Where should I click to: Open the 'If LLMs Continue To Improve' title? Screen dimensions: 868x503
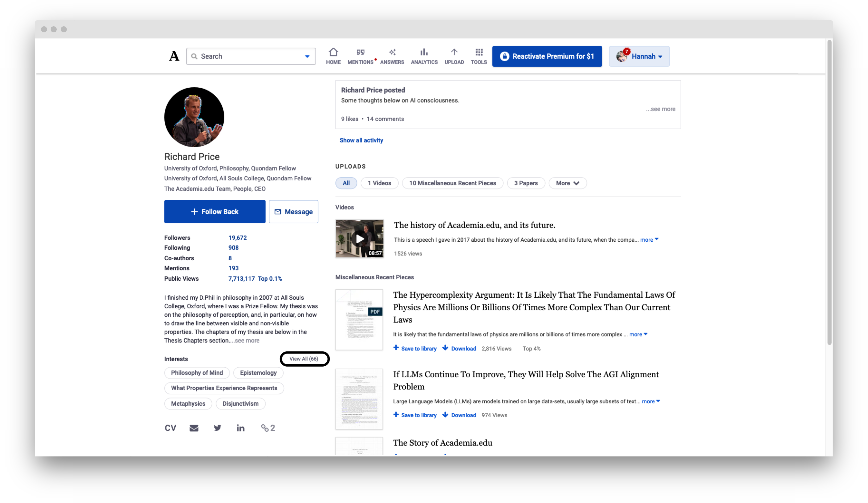[526, 381]
